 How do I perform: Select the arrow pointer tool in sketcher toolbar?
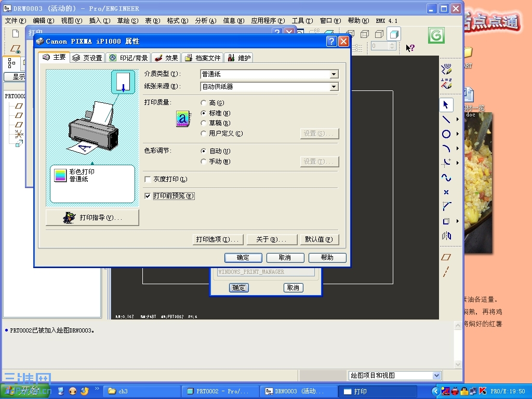(446, 105)
